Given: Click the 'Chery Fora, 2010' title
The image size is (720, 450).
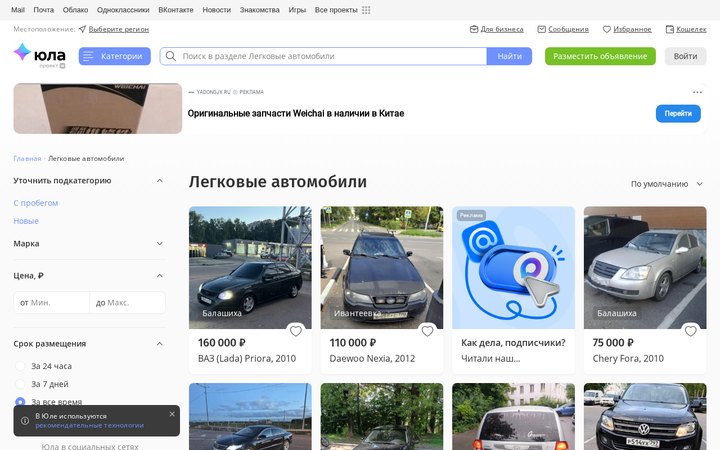Looking at the screenshot, I should click(x=628, y=359).
